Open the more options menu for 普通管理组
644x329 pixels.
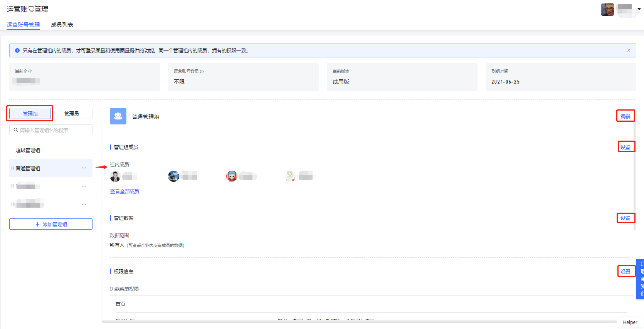84,168
